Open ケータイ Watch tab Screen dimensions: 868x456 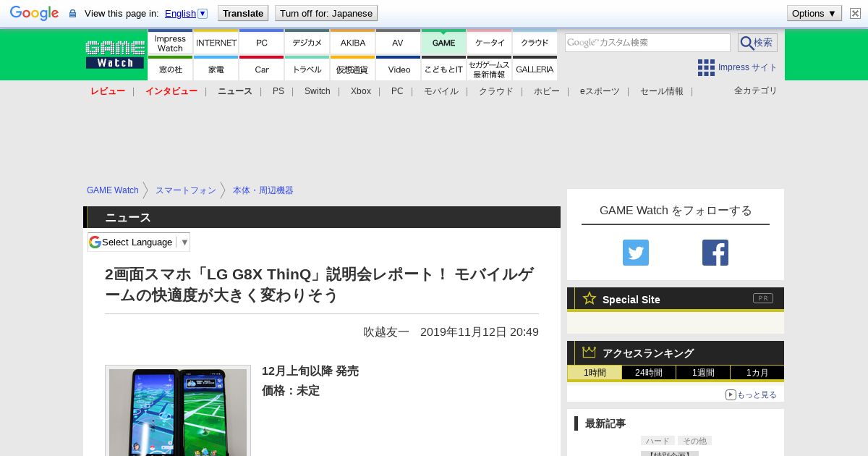490,42
